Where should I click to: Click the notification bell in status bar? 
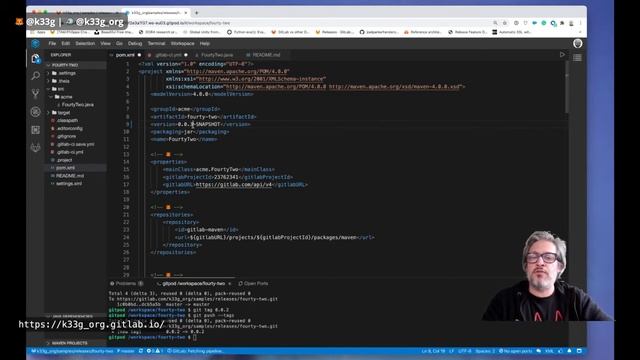coord(569,351)
